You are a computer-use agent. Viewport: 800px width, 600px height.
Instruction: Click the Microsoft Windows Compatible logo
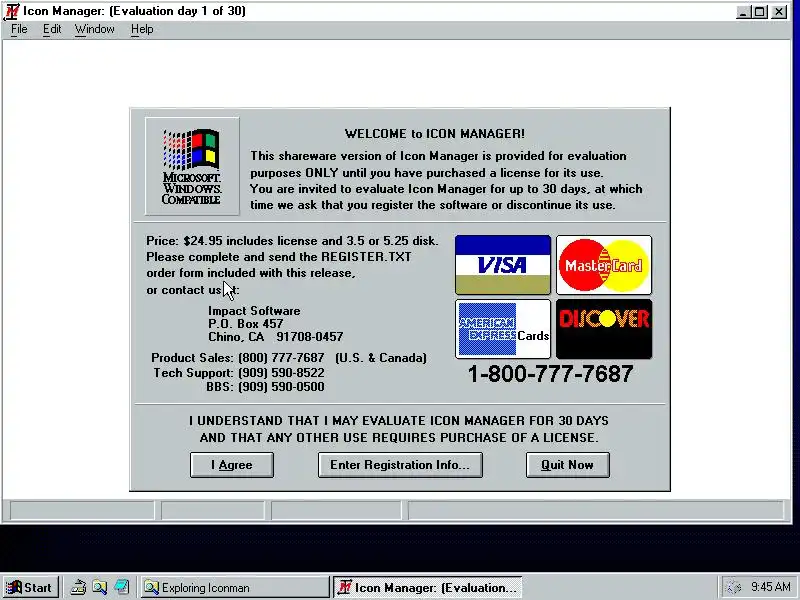[x=192, y=166]
